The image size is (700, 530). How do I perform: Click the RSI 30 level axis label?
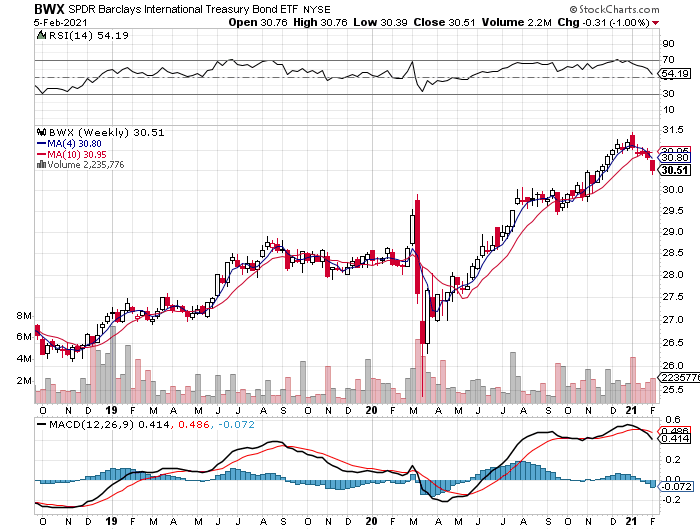668,93
